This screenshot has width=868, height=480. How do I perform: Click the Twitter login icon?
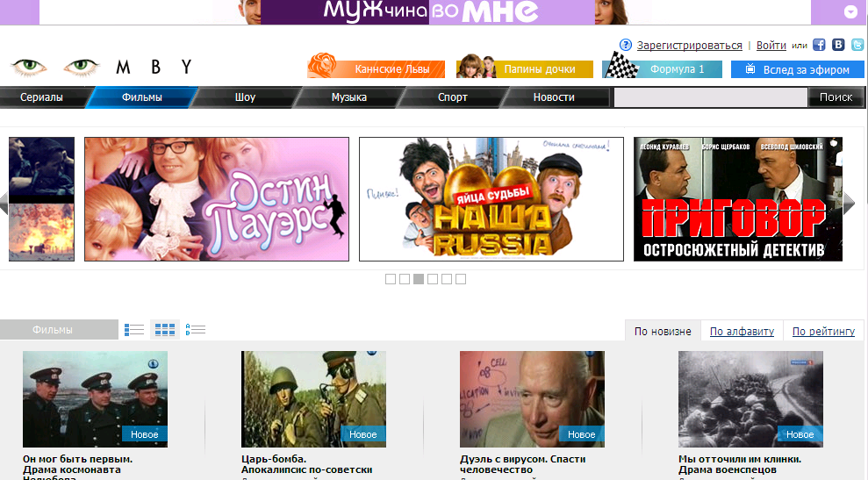click(857, 45)
